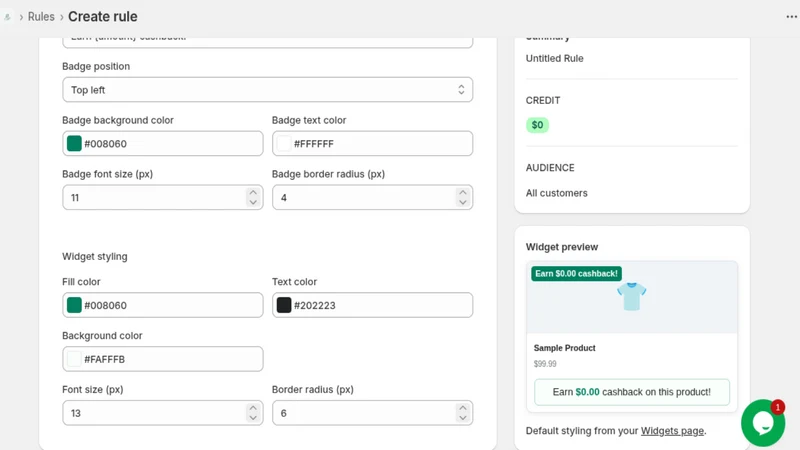This screenshot has height=450, width=800.
Task: Increase the Badge font size value
Action: click(253, 193)
